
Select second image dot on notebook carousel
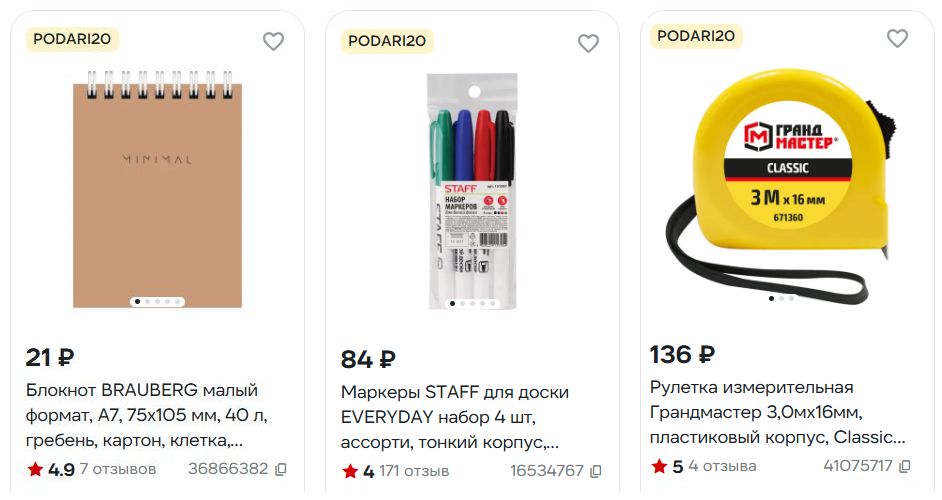pyautogui.click(x=147, y=302)
